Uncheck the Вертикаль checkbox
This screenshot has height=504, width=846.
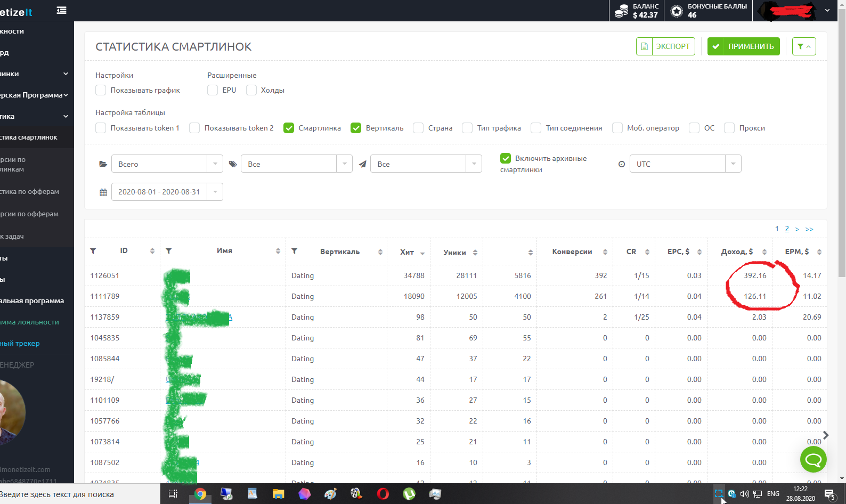[356, 128]
